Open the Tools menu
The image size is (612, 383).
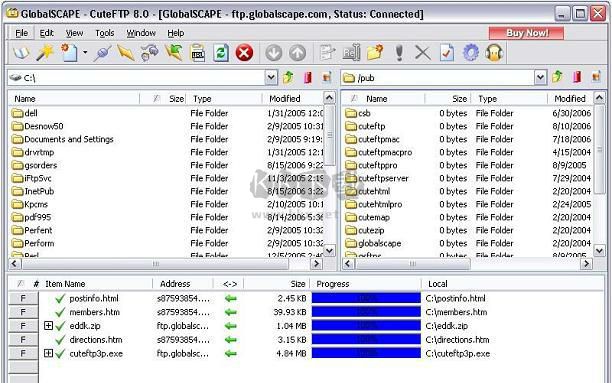click(105, 33)
